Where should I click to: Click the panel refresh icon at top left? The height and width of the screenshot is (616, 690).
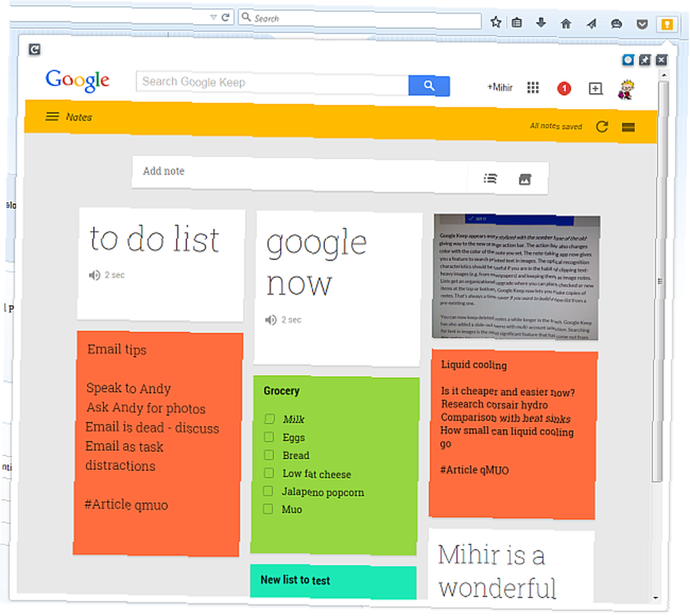[34, 49]
